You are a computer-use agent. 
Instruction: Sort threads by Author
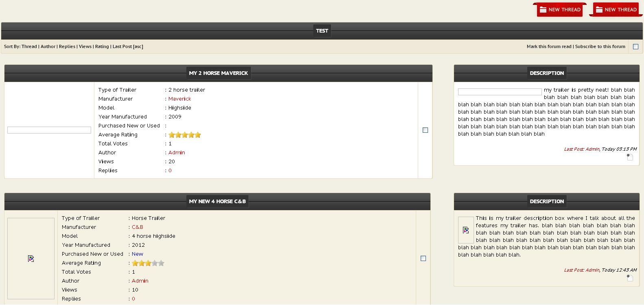tap(48, 46)
